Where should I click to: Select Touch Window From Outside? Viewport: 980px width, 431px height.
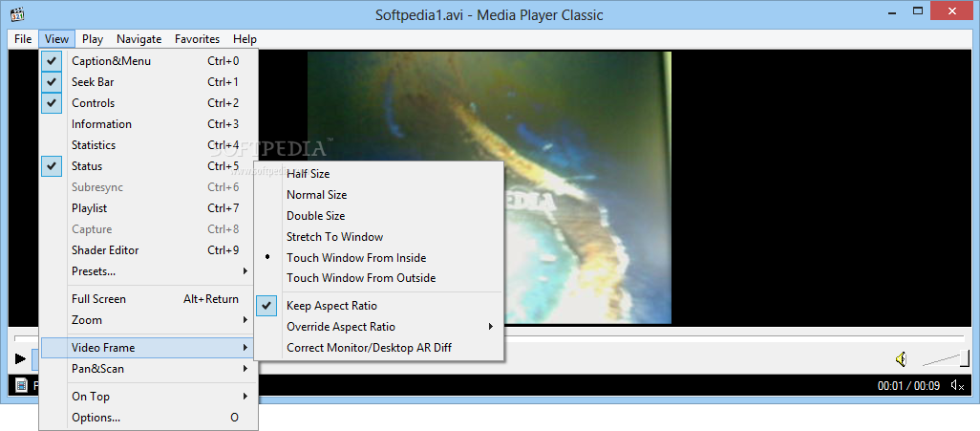[x=379, y=278]
